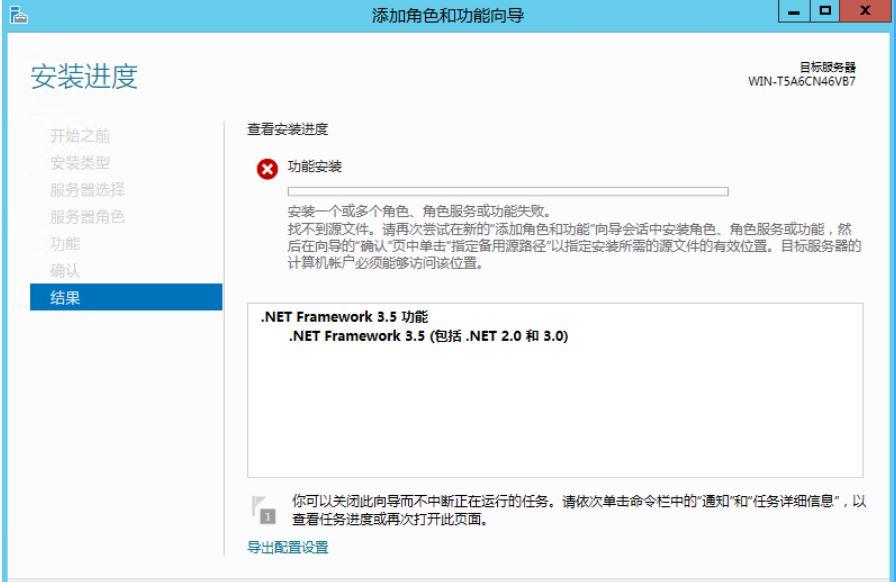Image resolution: width=896 pixels, height=582 pixels.
Task: Click the notification flag icon
Action: click(x=263, y=509)
